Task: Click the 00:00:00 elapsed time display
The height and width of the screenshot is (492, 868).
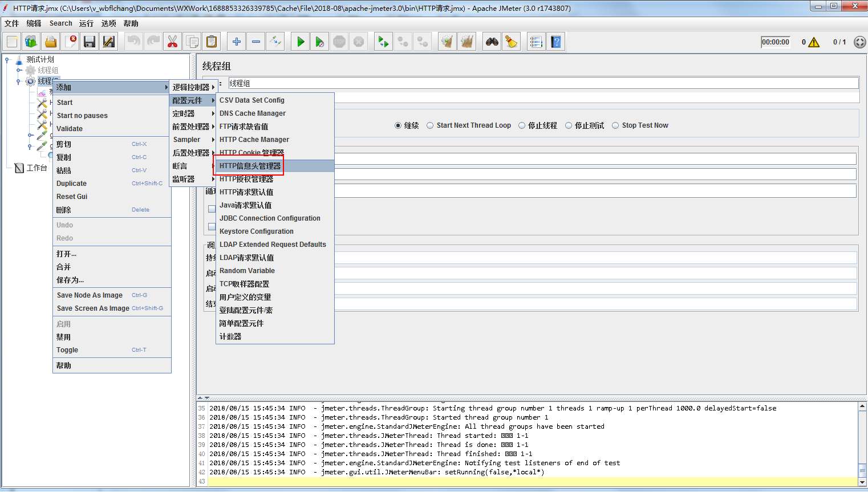Action: (x=776, y=42)
